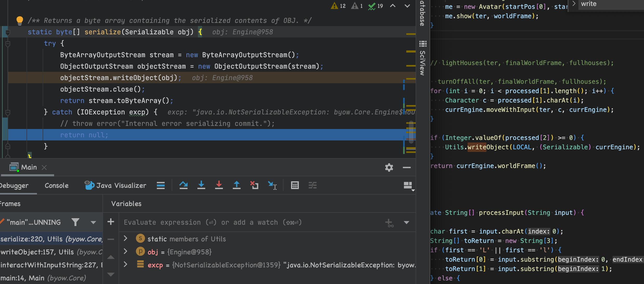
Task: Expand the obj Engine@958 variable
Action: 125,251
